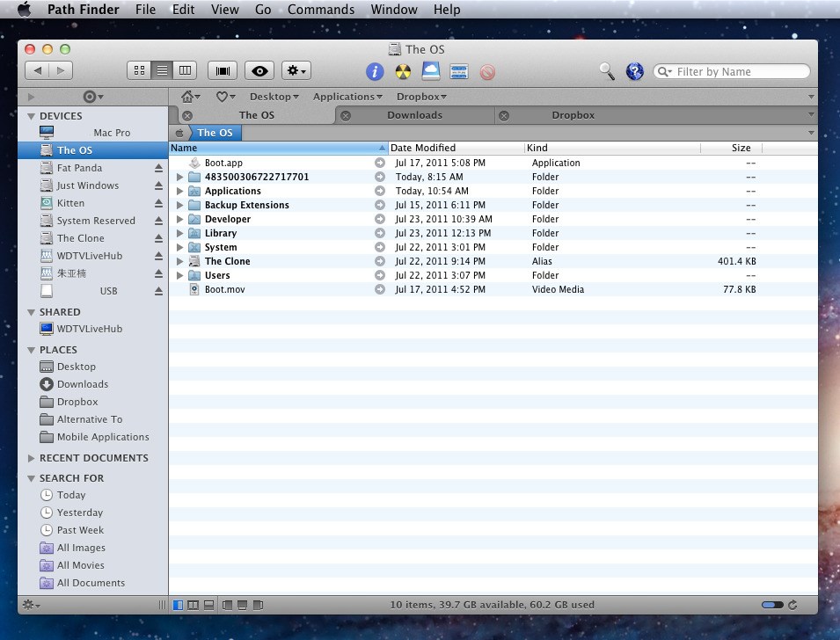Open the Commands menu

tap(321, 10)
